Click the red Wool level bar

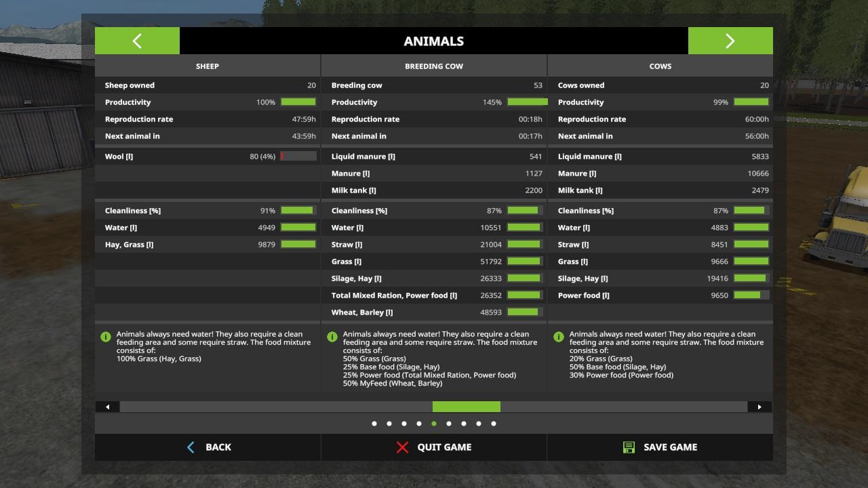(298, 157)
